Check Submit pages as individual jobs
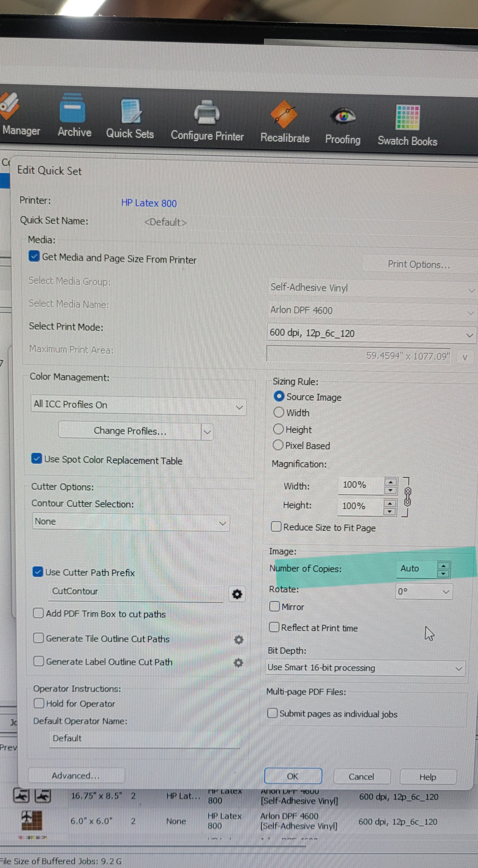 pos(272,713)
